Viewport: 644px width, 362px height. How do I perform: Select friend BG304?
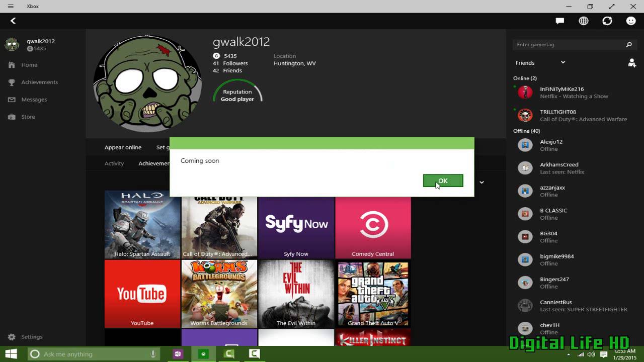tap(575, 237)
